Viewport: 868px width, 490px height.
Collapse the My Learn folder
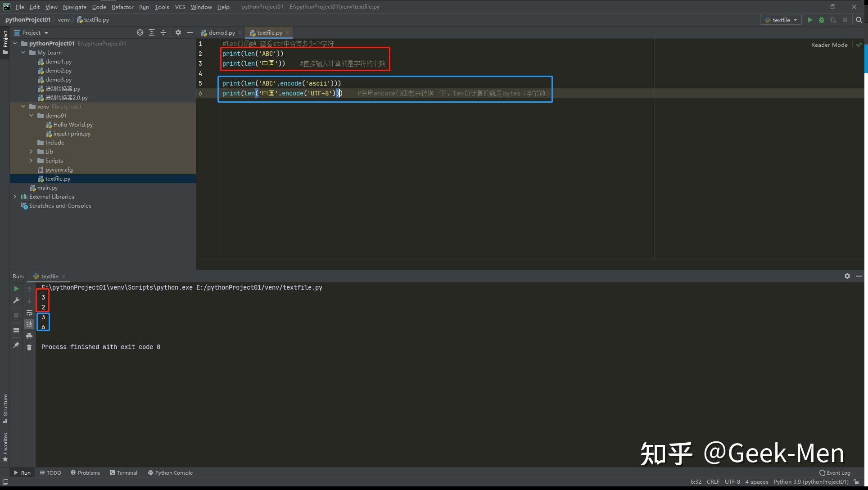(23, 52)
